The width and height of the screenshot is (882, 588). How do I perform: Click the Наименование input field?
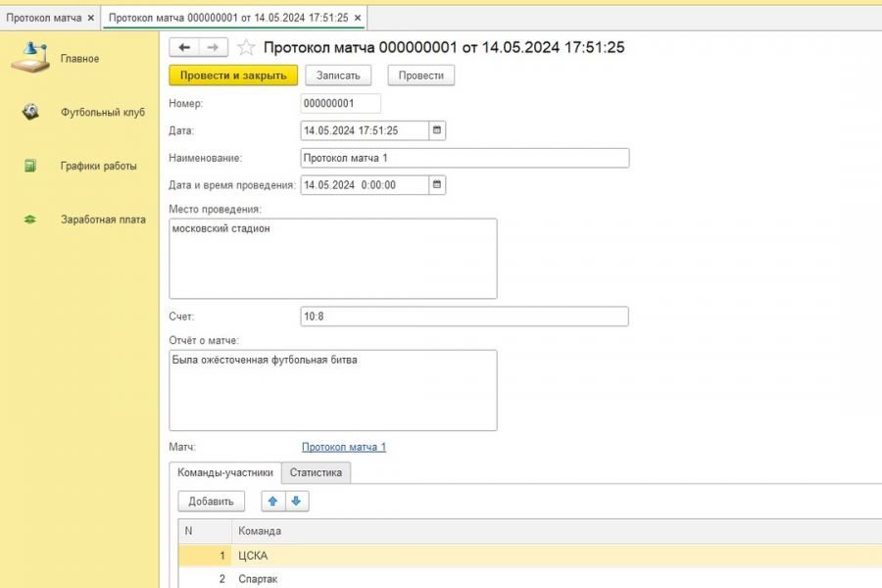click(465, 158)
